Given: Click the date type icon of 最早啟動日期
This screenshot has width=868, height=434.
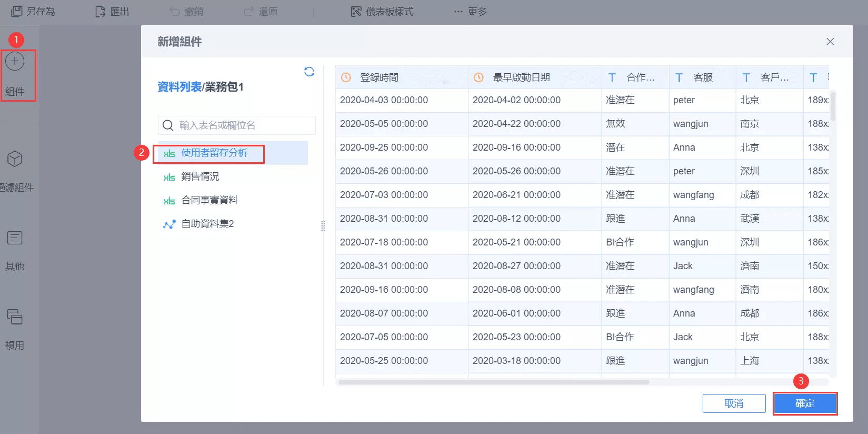Looking at the screenshot, I should [478, 77].
